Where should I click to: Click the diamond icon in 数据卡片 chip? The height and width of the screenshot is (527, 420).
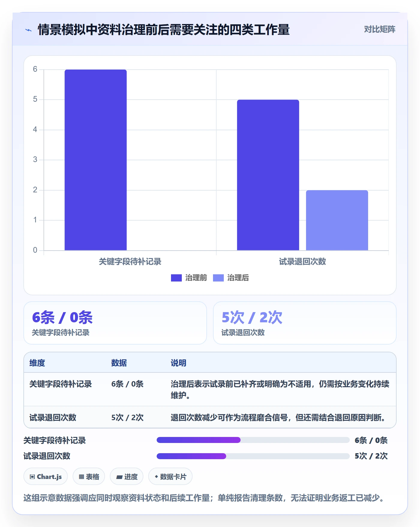[x=156, y=476]
